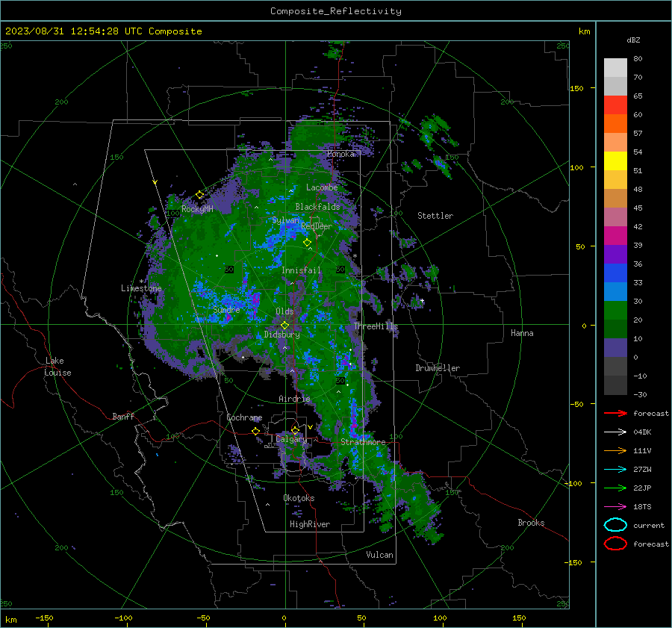Click the yellow radar center marker at Didsbury
672x628 pixels.
pyautogui.click(x=285, y=326)
